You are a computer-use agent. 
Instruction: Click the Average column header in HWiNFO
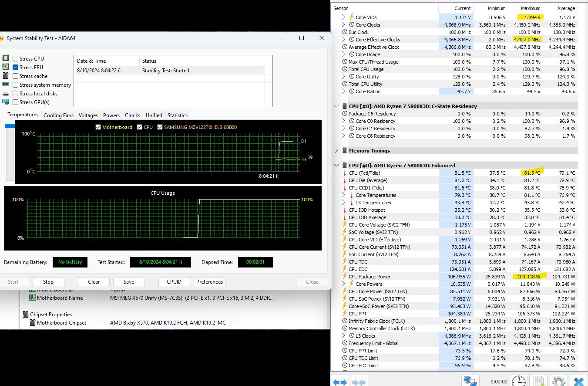(x=561, y=8)
